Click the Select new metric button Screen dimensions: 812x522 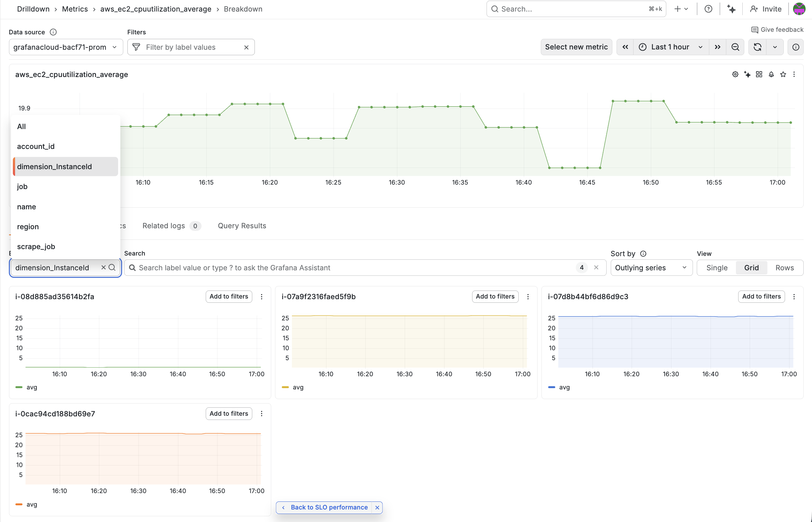pos(576,47)
